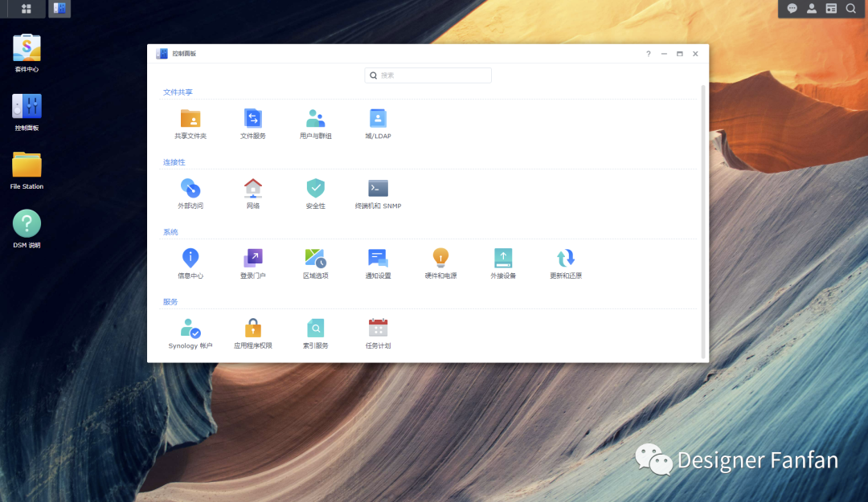The width and height of the screenshot is (868, 502).
Task: Open 终端机和 SNMP terminal icon
Action: (378, 188)
